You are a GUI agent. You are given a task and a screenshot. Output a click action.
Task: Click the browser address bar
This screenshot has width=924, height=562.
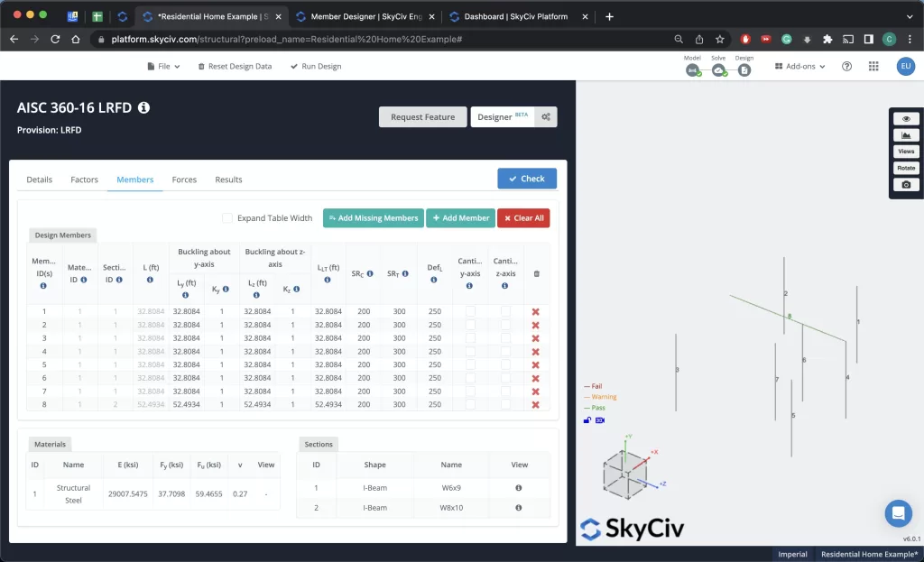point(383,39)
